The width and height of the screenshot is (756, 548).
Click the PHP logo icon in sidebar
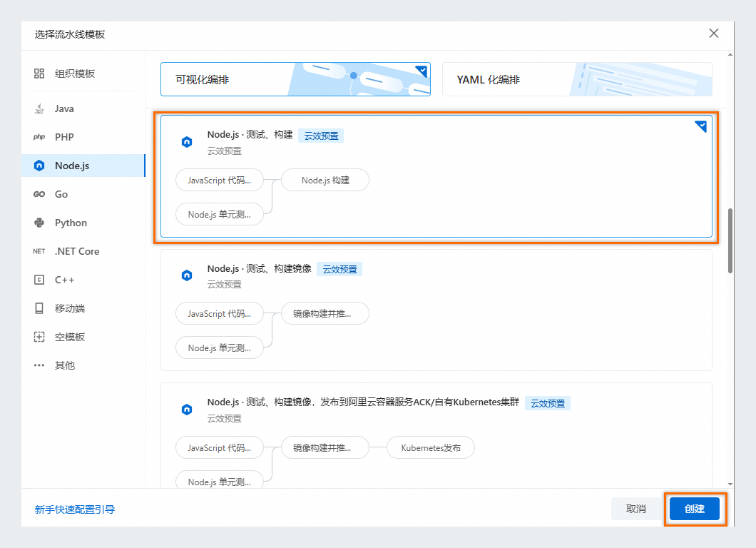click(39, 137)
